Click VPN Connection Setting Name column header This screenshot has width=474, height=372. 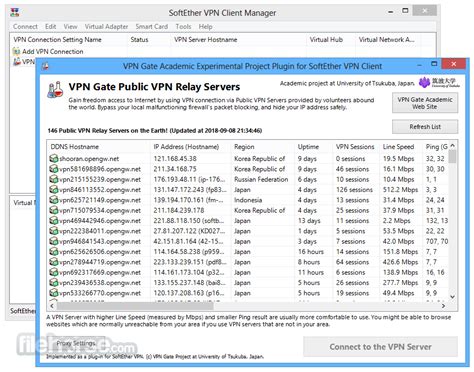(69, 39)
